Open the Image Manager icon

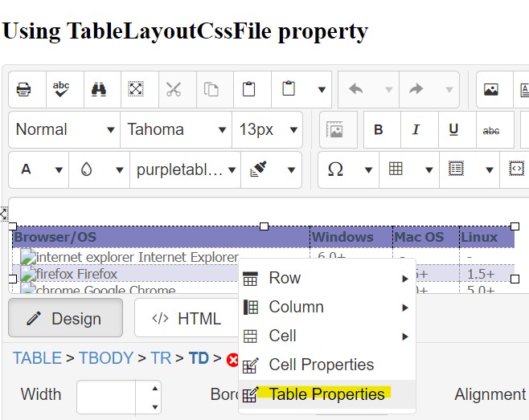click(x=493, y=89)
